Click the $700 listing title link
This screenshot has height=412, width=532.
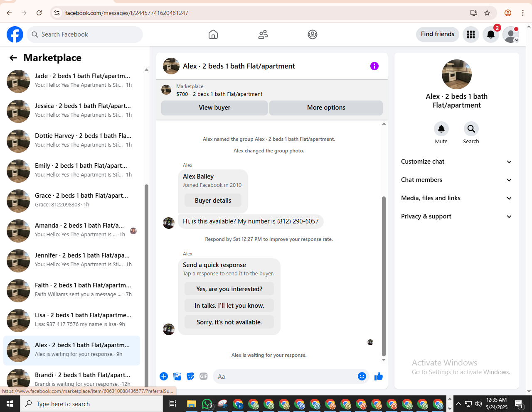(x=219, y=94)
